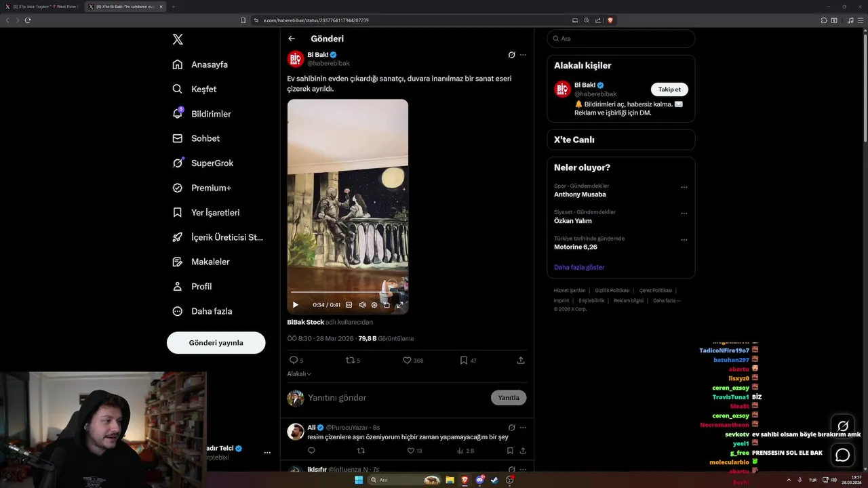Click Takip et to follow Bi Bak!

670,89
